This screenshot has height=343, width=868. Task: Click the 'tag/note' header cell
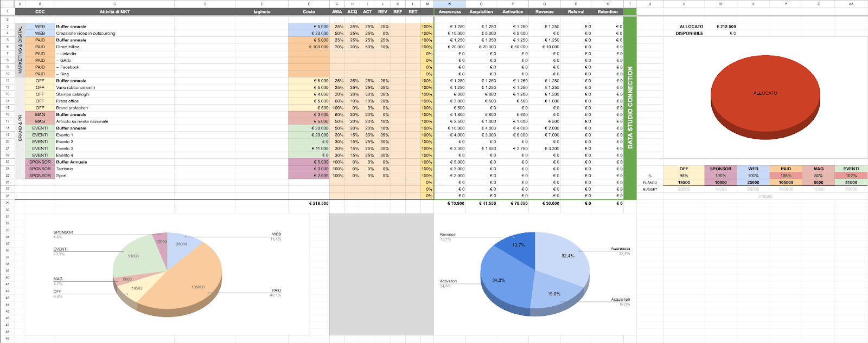(x=262, y=11)
